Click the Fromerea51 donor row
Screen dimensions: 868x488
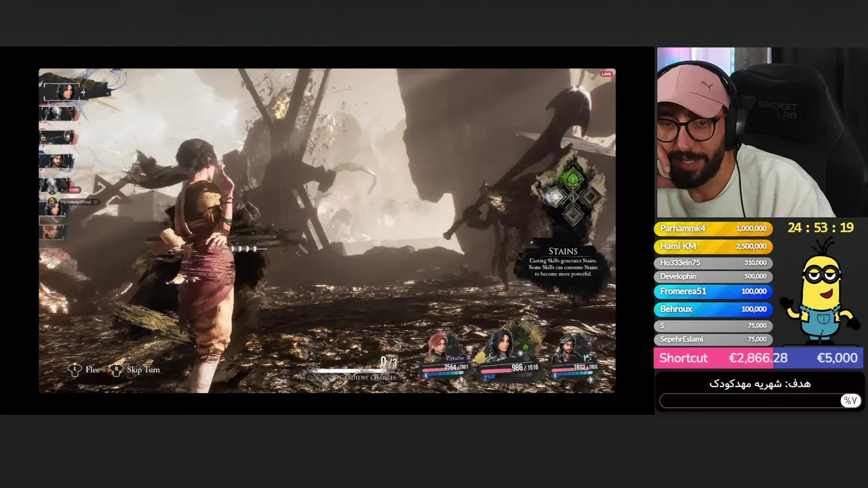pyautogui.click(x=713, y=291)
